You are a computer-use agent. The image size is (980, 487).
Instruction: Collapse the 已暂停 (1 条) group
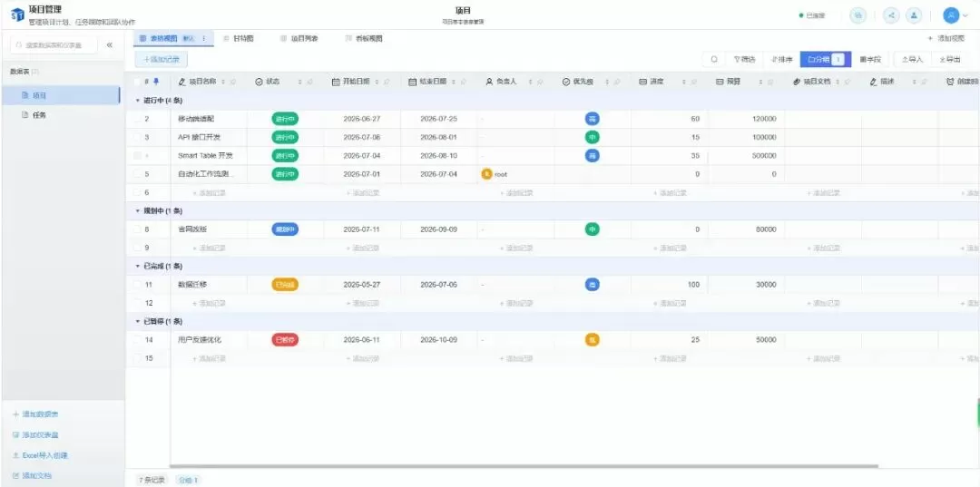[x=138, y=322]
